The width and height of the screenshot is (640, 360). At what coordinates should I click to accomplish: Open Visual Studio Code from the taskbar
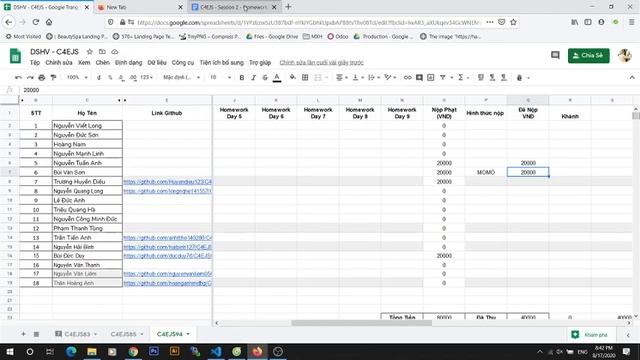point(216,351)
